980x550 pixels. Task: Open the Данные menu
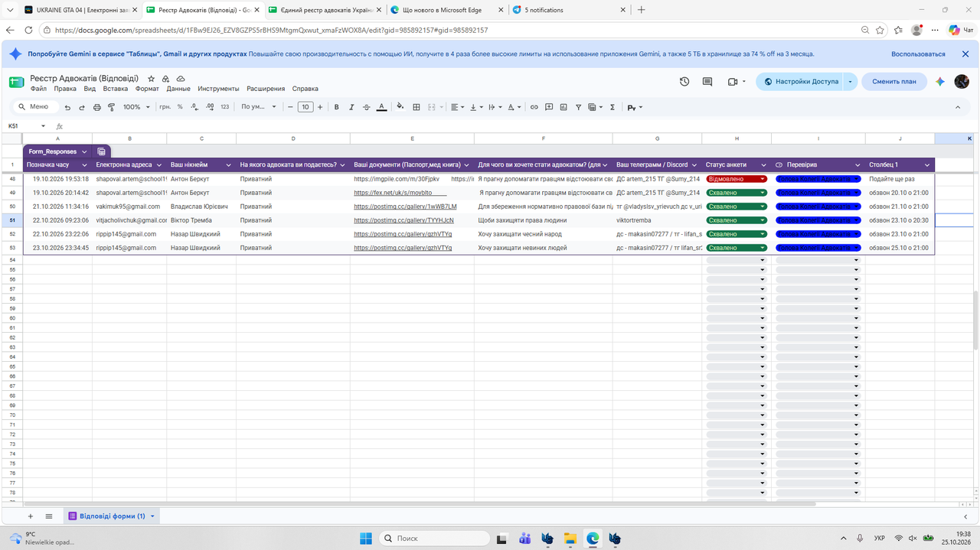(x=178, y=89)
